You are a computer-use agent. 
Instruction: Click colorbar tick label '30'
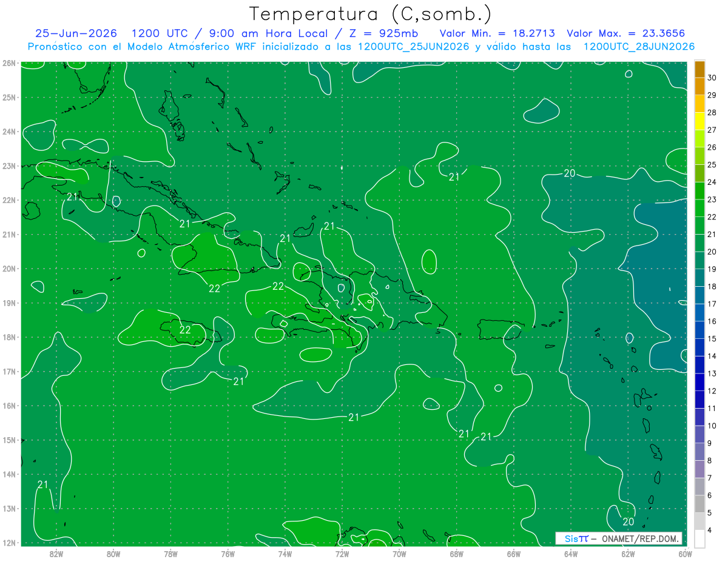click(712, 78)
